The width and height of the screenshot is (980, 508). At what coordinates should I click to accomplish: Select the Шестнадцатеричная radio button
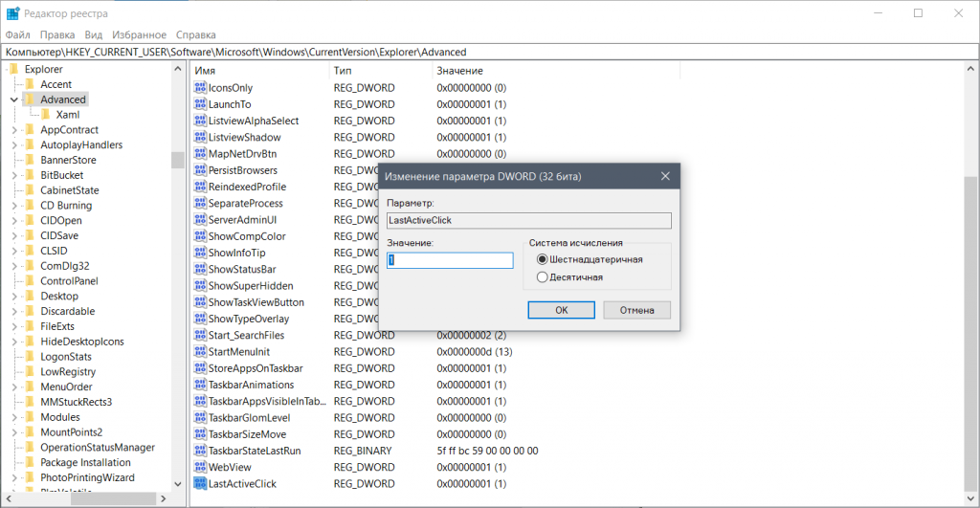pos(543,259)
